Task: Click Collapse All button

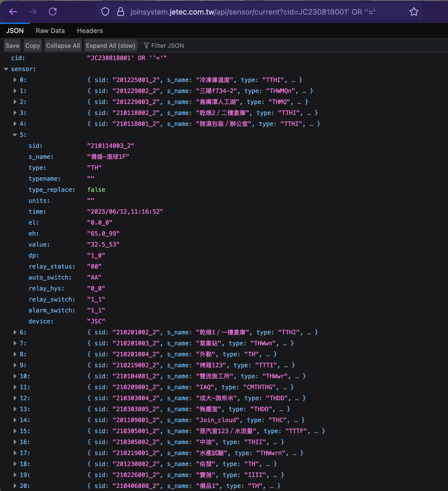Action: 63,46
